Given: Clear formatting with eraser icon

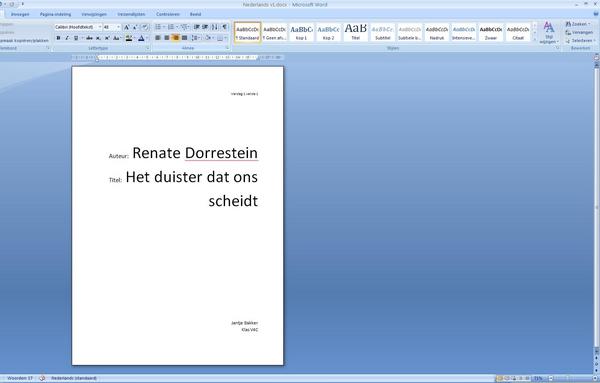Looking at the screenshot, I should (145, 27).
